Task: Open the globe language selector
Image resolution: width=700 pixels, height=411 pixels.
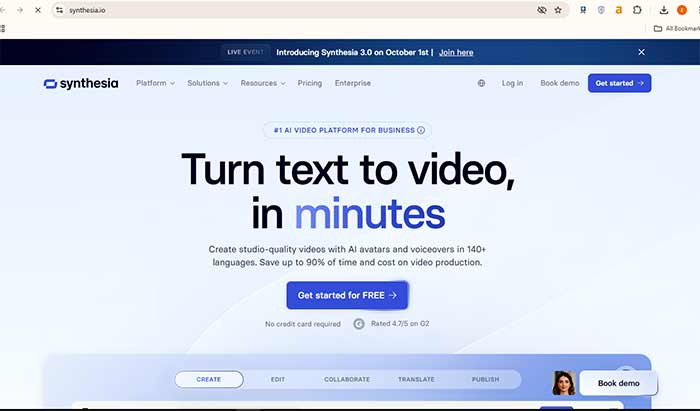Action: point(481,83)
